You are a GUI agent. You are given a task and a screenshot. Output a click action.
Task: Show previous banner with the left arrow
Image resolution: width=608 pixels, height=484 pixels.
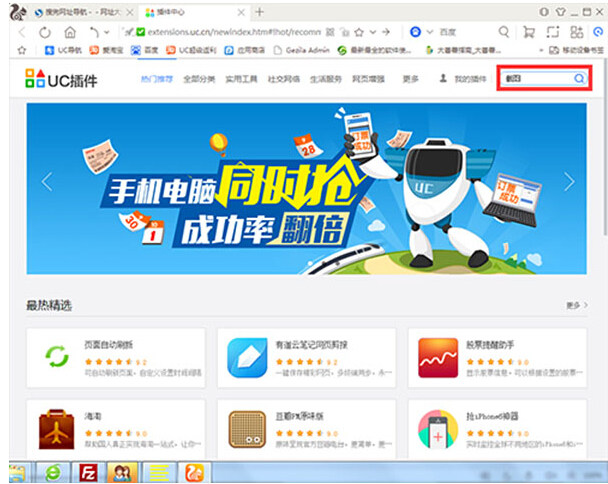coord(47,182)
